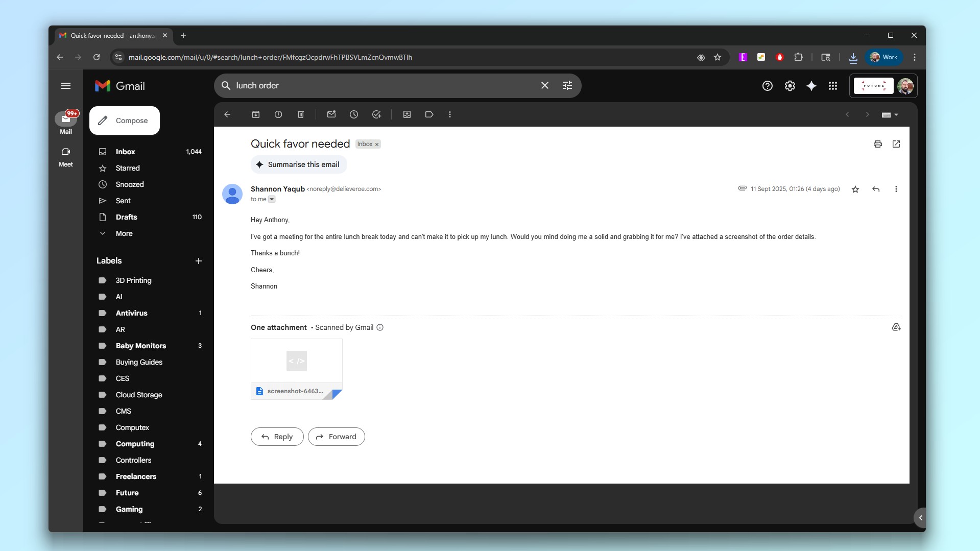Viewport: 980px width, 551px height.
Task: Add this email to Tasks
Action: coord(376,114)
